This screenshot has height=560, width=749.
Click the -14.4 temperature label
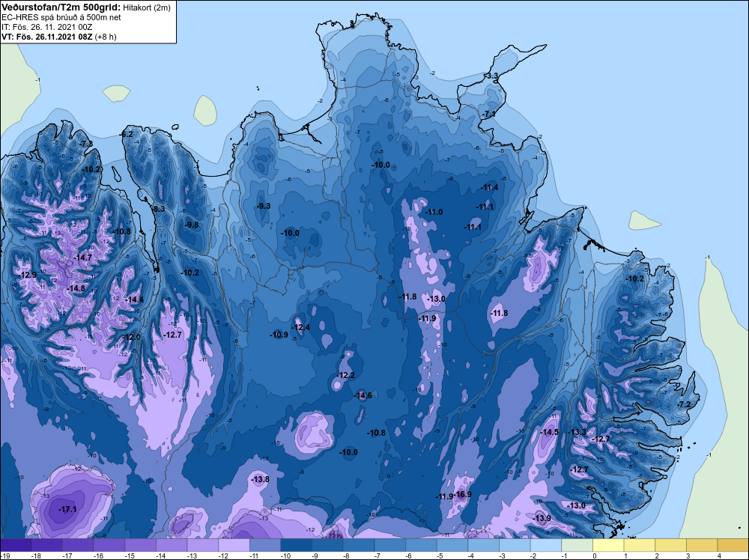click(x=135, y=299)
